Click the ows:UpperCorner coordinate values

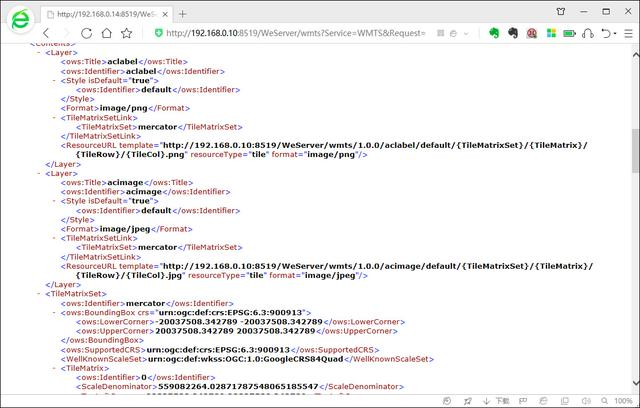click(236, 331)
